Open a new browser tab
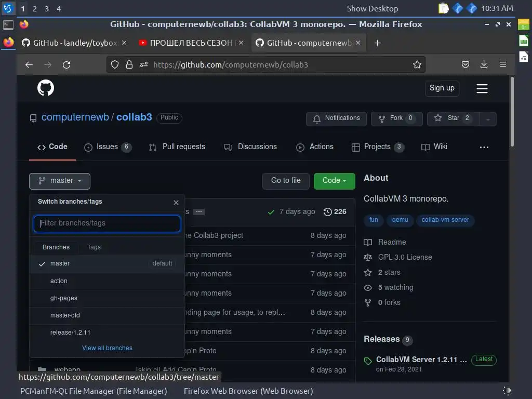The image size is (532, 399). click(x=377, y=43)
